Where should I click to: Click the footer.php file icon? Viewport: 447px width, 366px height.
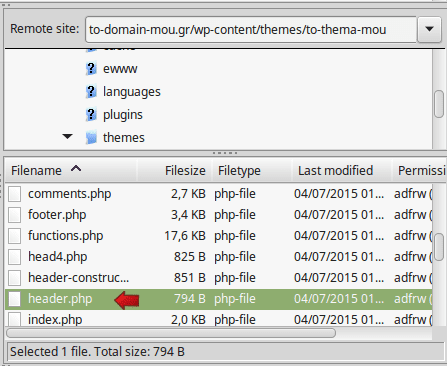[x=15, y=215]
